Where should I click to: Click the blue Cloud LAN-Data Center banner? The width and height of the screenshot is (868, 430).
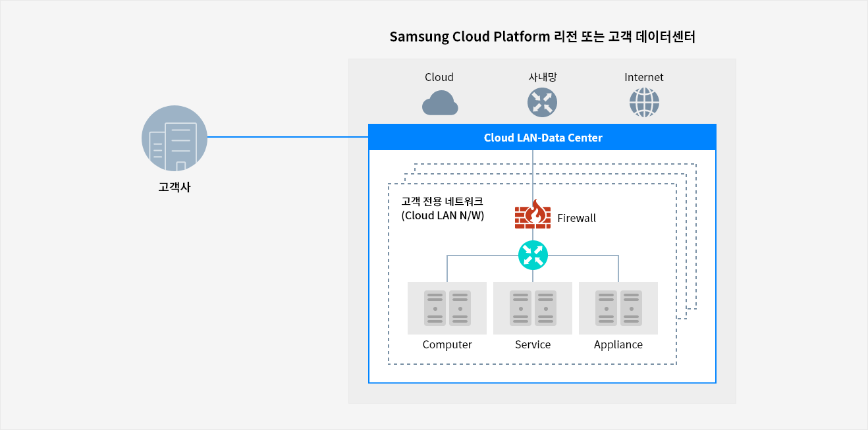pyautogui.click(x=542, y=137)
